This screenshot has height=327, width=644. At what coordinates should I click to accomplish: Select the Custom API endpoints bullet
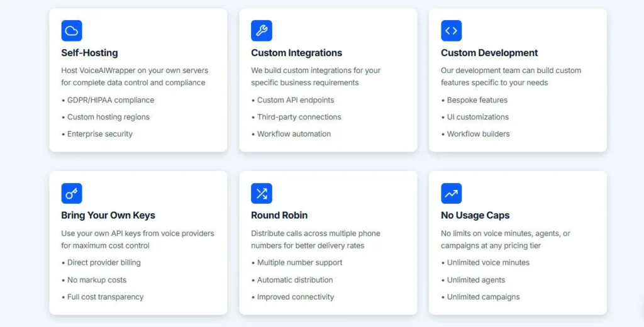(x=296, y=100)
